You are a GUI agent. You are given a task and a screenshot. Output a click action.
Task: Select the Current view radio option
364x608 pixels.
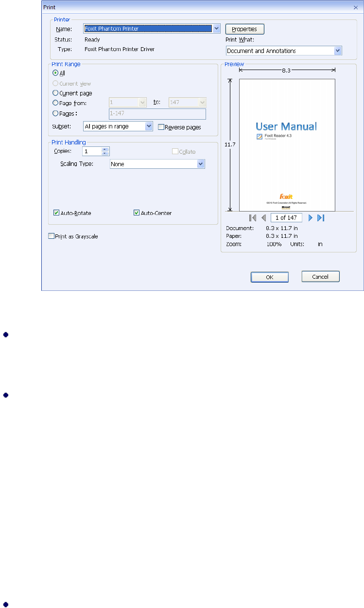coord(55,84)
